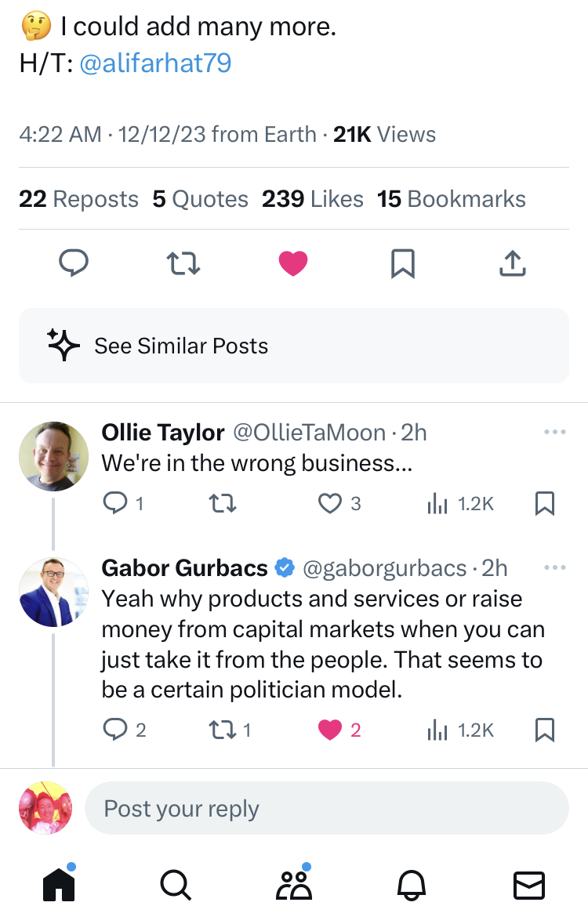588x924 pixels.
Task: Share the main post
Action: click(512, 263)
